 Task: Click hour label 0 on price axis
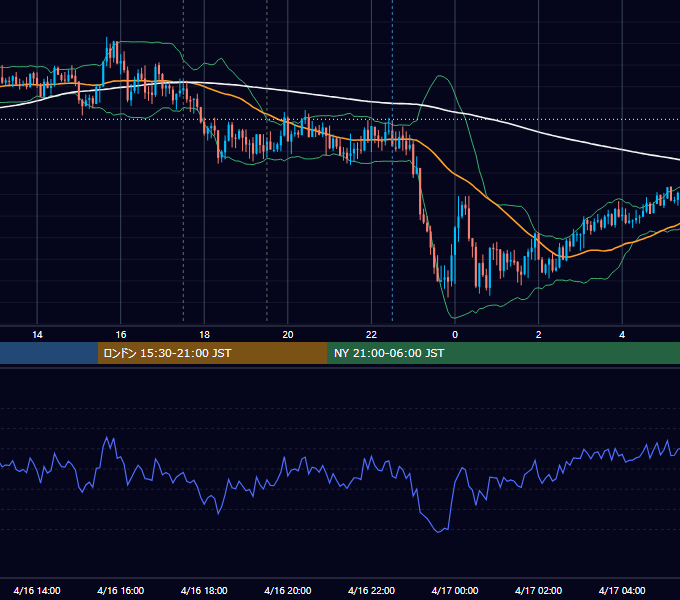[455, 335]
